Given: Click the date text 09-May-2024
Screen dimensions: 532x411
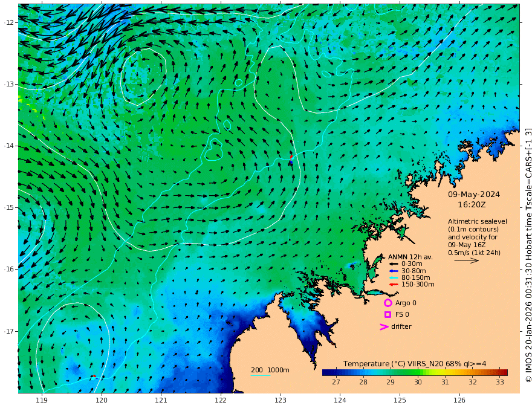Looking at the screenshot, I should pos(474,195).
